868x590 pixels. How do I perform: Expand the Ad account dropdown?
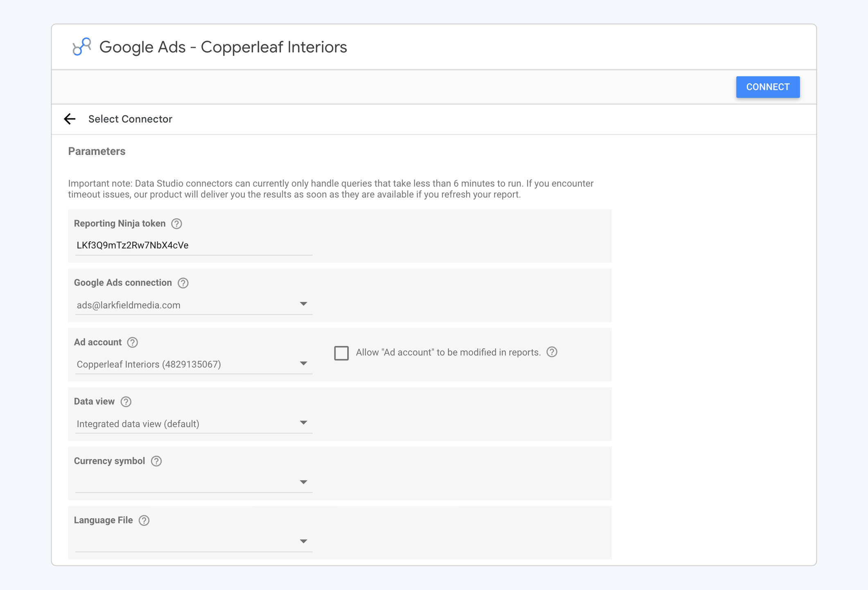click(194, 364)
